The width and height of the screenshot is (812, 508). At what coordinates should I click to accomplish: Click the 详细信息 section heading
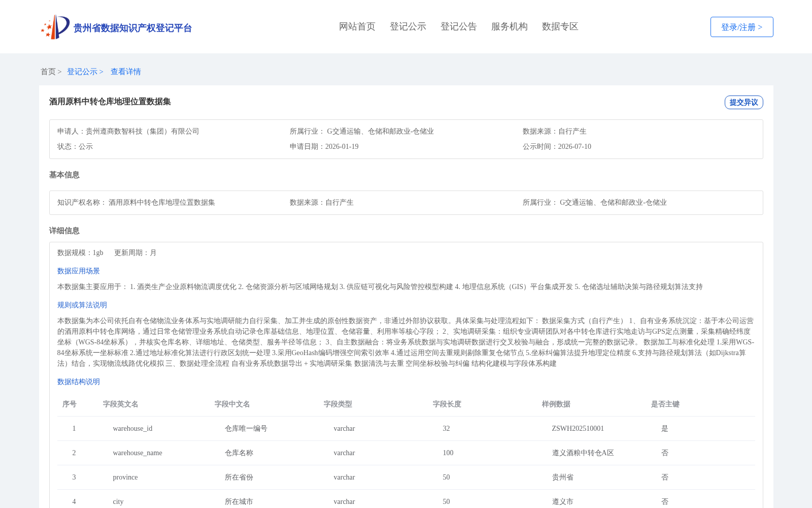pos(64,231)
